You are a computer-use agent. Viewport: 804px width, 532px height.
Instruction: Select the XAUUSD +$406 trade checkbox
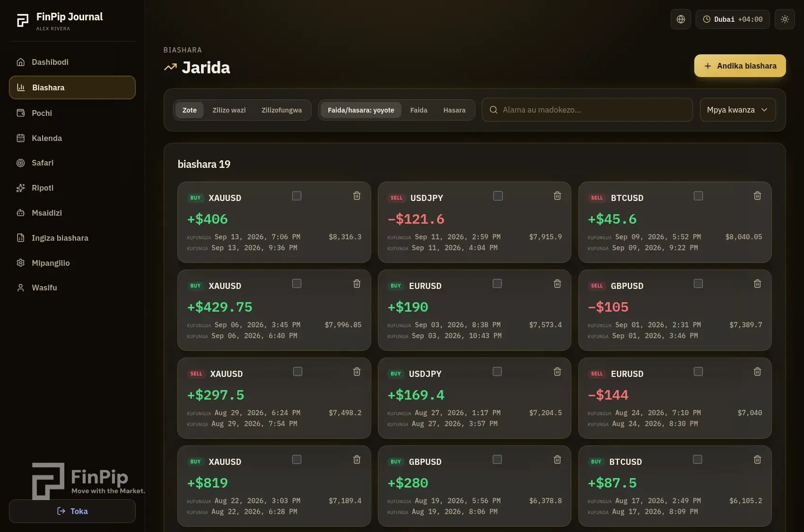coord(297,196)
